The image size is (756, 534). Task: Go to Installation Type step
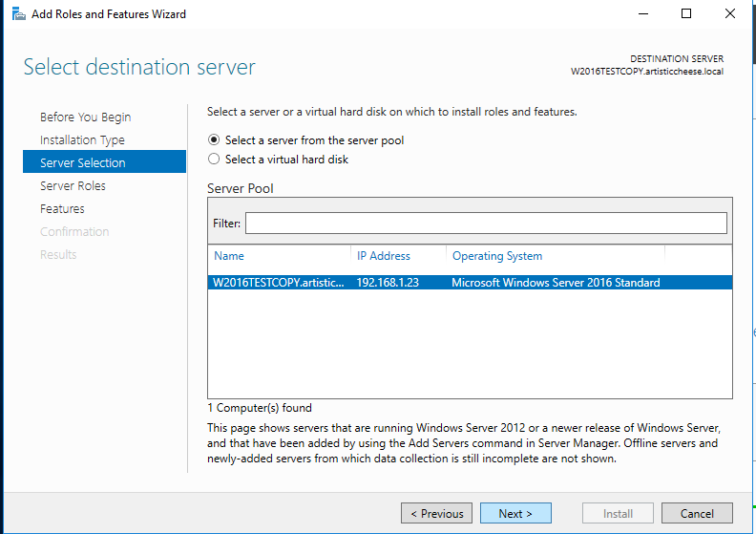[x=82, y=139]
